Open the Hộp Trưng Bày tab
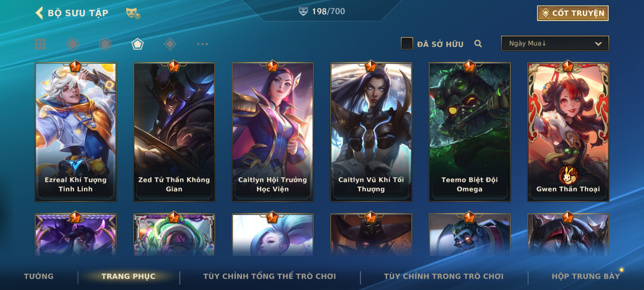The width and height of the screenshot is (644, 290). point(586,276)
